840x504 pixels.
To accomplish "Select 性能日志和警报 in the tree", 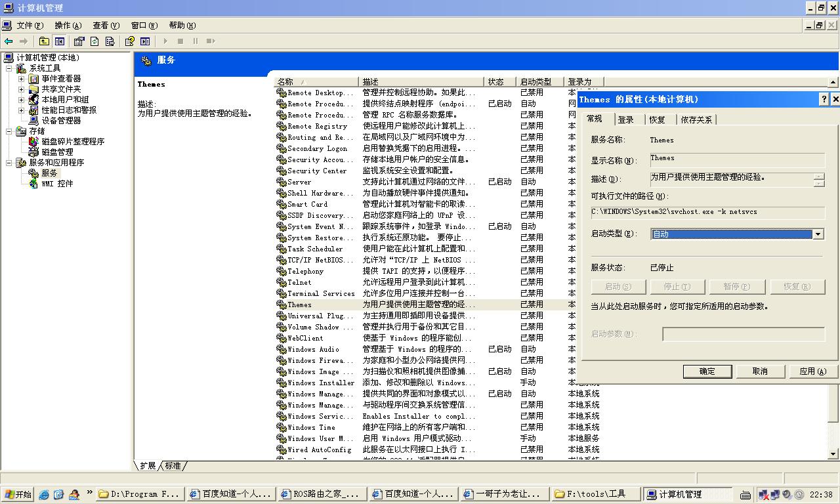I will [x=69, y=110].
